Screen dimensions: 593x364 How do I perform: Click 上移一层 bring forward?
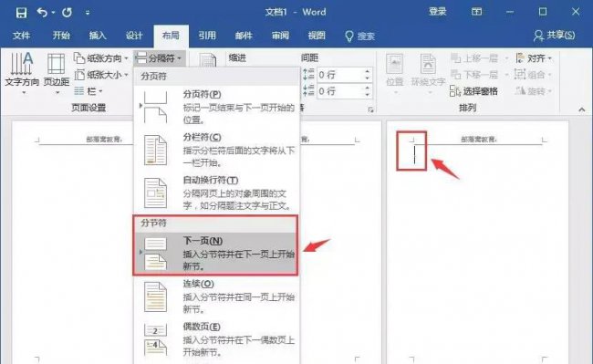[479, 58]
